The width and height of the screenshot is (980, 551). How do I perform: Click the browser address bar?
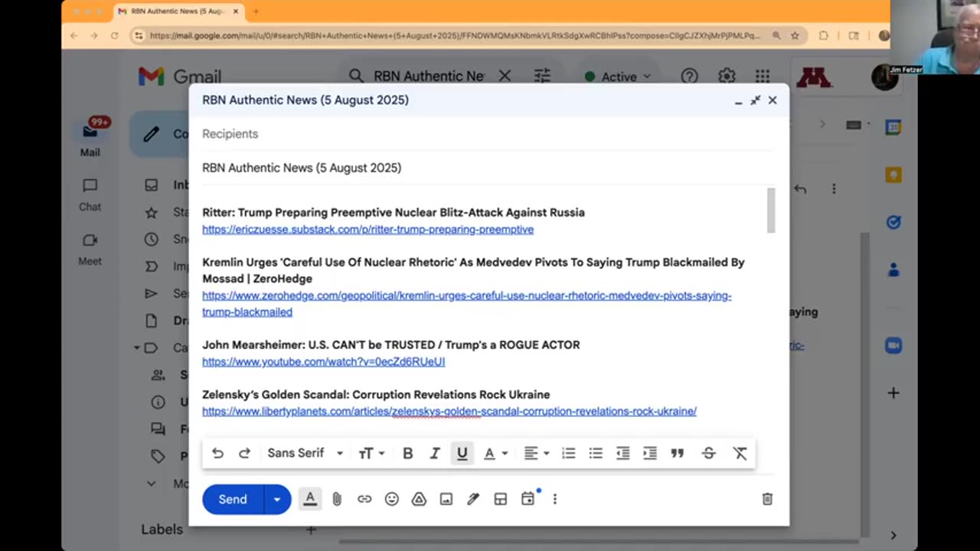tap(456, 35)
